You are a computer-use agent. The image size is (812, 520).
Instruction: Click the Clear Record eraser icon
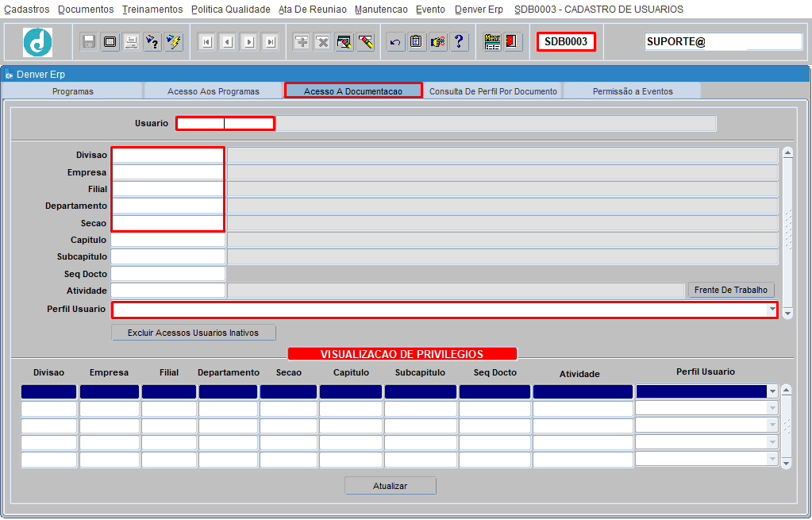366,41
